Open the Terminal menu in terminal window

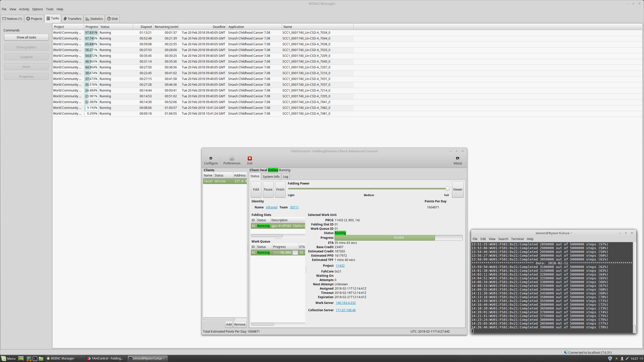pyautogui.click(x=517, y=239)
